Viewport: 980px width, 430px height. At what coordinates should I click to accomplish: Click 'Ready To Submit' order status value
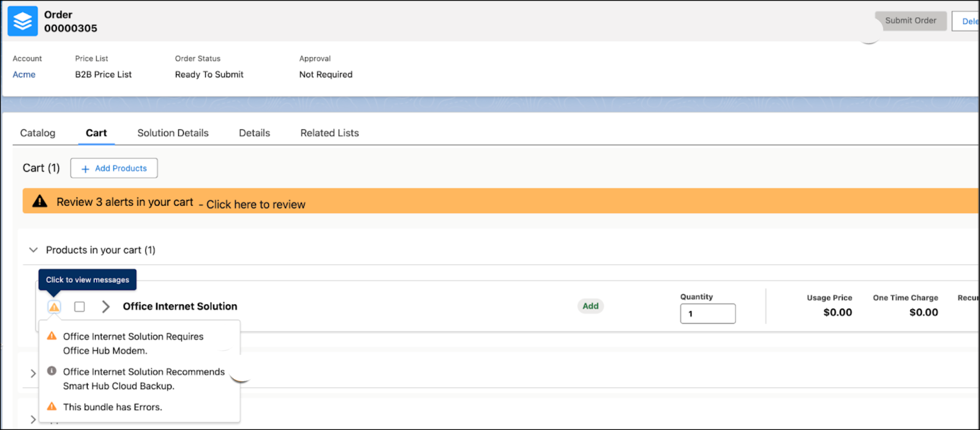click(209, 75)
